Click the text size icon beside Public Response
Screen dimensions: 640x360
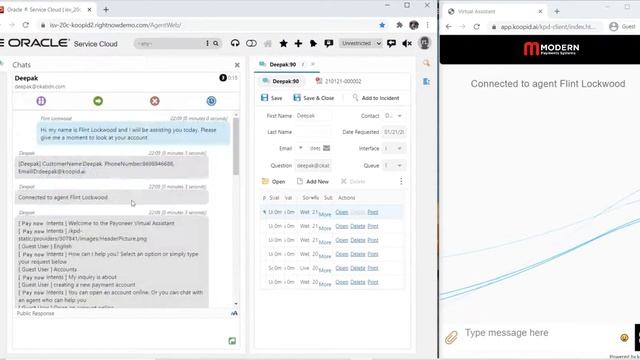click(234, 313)
